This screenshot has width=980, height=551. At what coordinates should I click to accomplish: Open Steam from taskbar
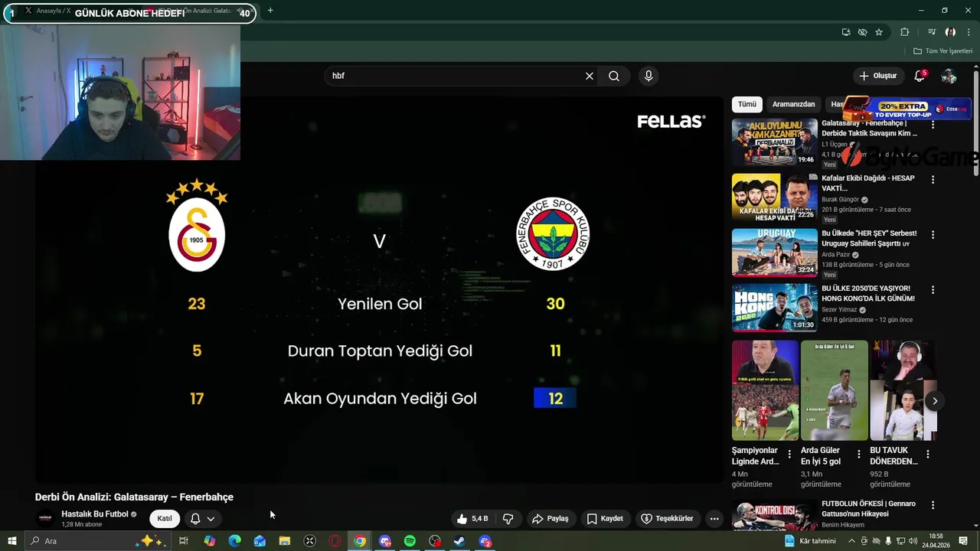(x=459, y=541)
